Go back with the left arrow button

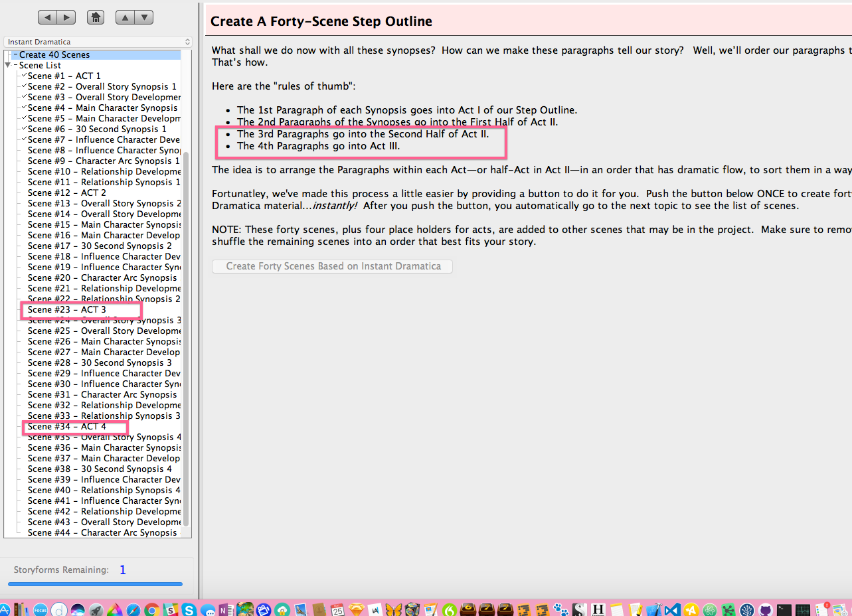[x=47, y=17]
